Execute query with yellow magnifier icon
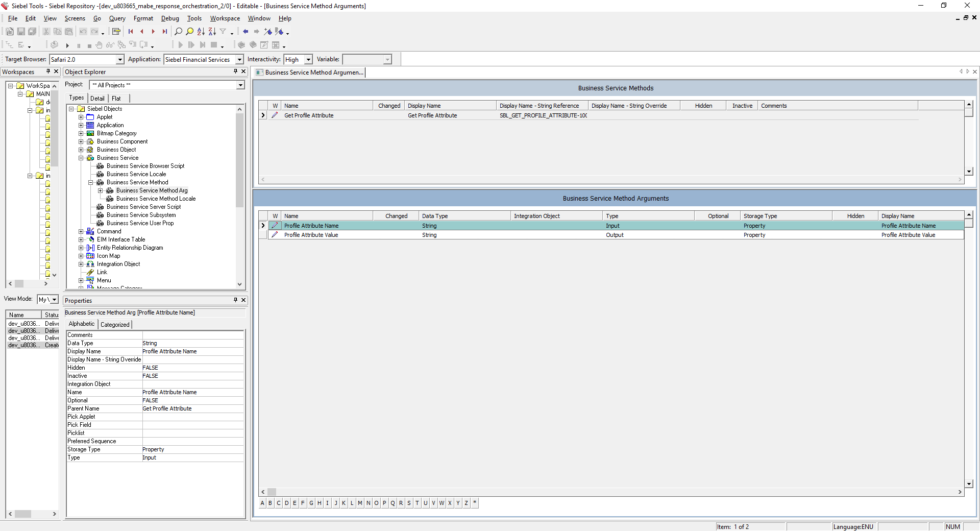The image size is (980, 531). (x=190, y=32)
